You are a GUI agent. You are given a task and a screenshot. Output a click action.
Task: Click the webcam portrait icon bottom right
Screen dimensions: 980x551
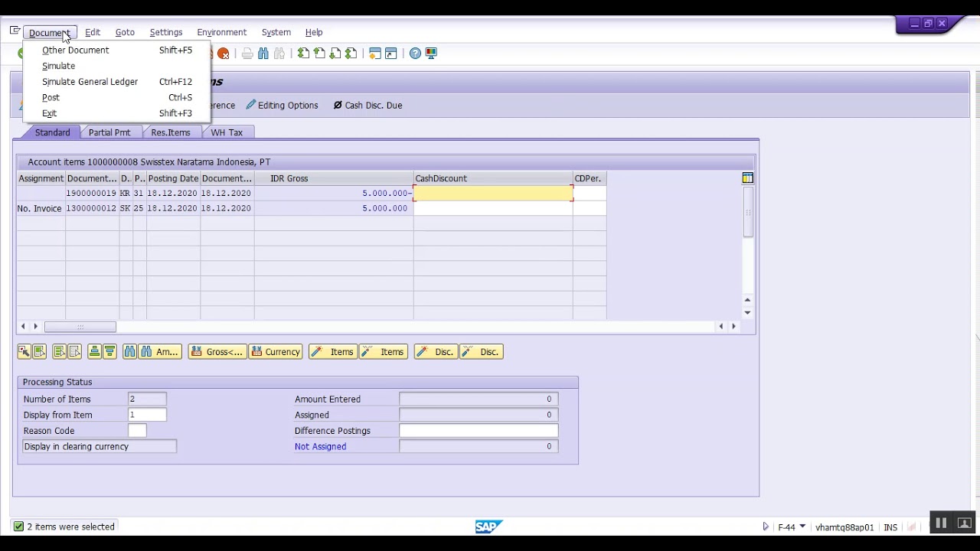tap(964, 523)
